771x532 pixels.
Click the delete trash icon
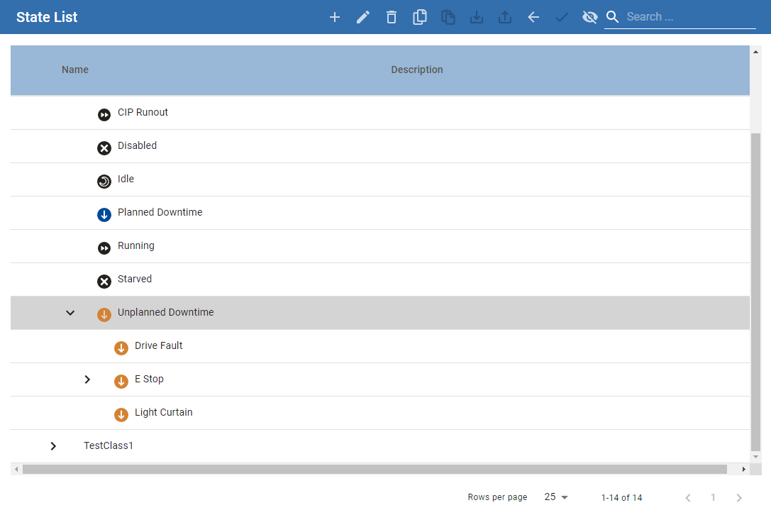click(x=392, y=17)
